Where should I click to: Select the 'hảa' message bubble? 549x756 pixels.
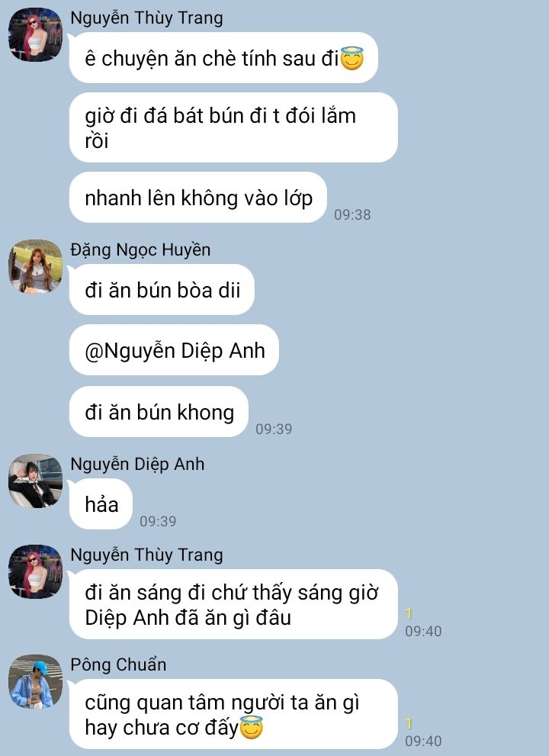(101, 504)
